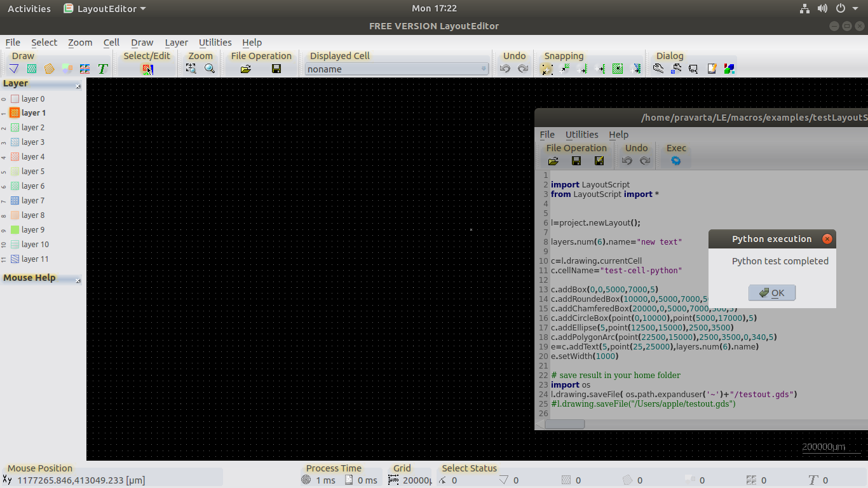Close the Python execution dialog
The width and height of the screenshot is (868, 488).
[827, 239]
